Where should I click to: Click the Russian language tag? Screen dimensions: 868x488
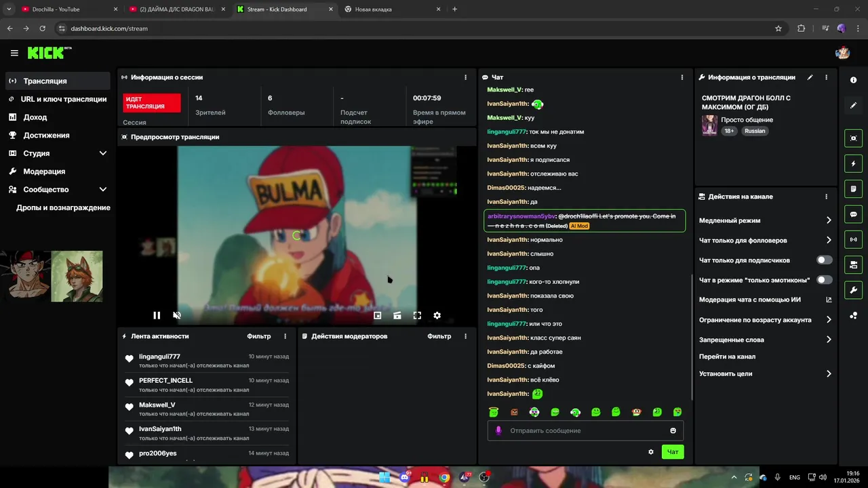[755, 131]
